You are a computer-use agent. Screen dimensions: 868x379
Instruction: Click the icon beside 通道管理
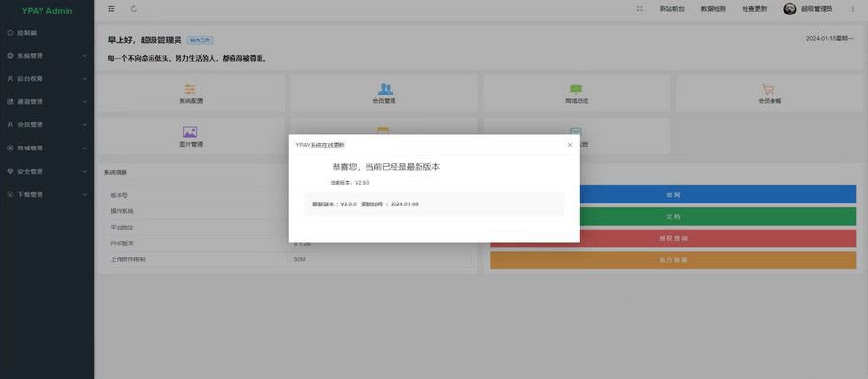[10, 102]
